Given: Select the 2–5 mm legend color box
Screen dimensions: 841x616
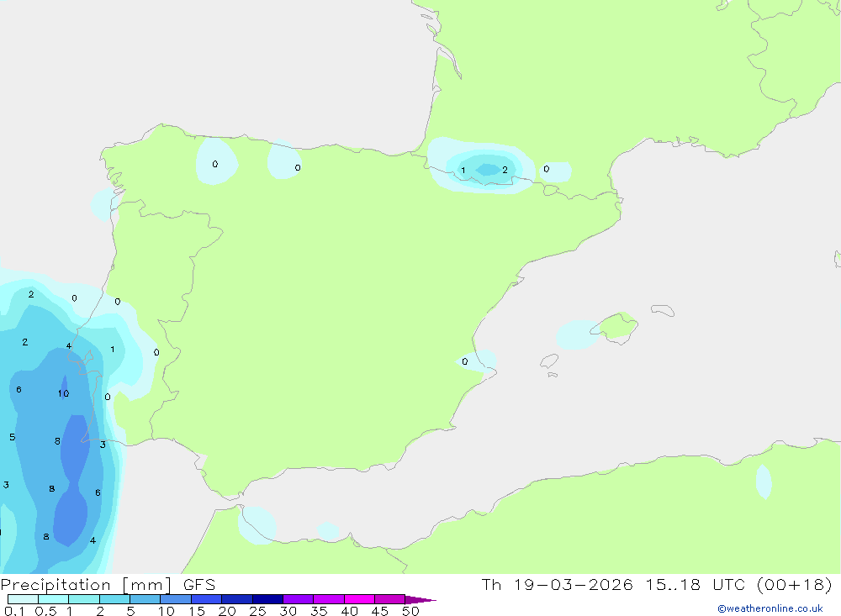Looking at the screenshot, I should pyautogui.click(x=114, y=599).
